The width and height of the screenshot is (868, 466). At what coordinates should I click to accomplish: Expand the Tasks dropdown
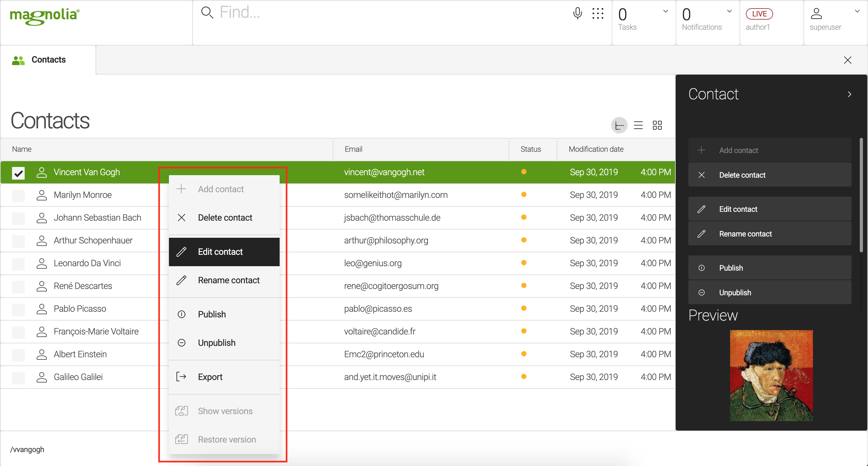click(x=666, y=11)
